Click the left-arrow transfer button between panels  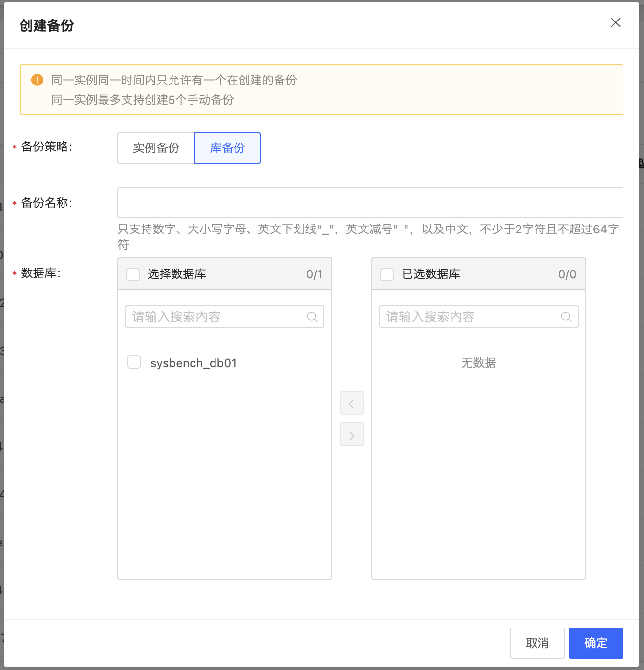pyautogui.click(x=351, y=403)
